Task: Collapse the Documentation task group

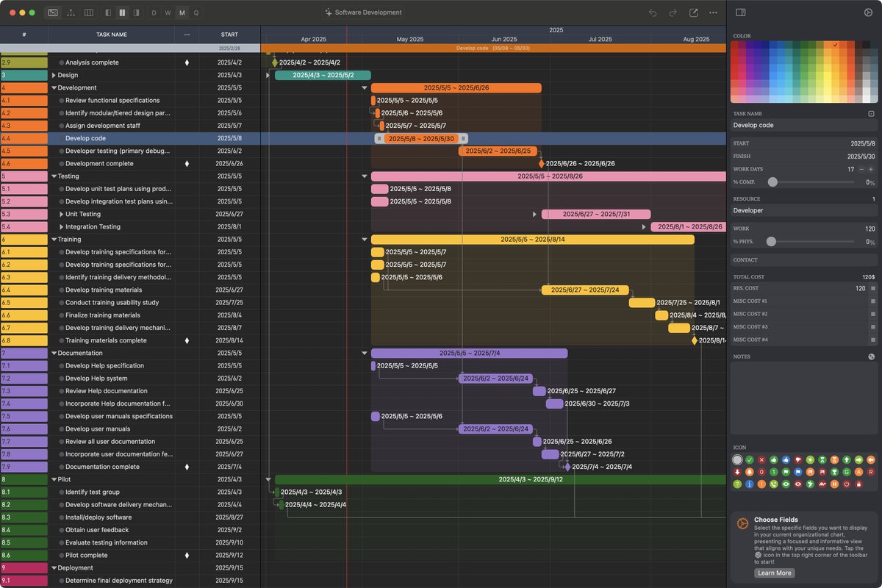Action: click(54, 353)
